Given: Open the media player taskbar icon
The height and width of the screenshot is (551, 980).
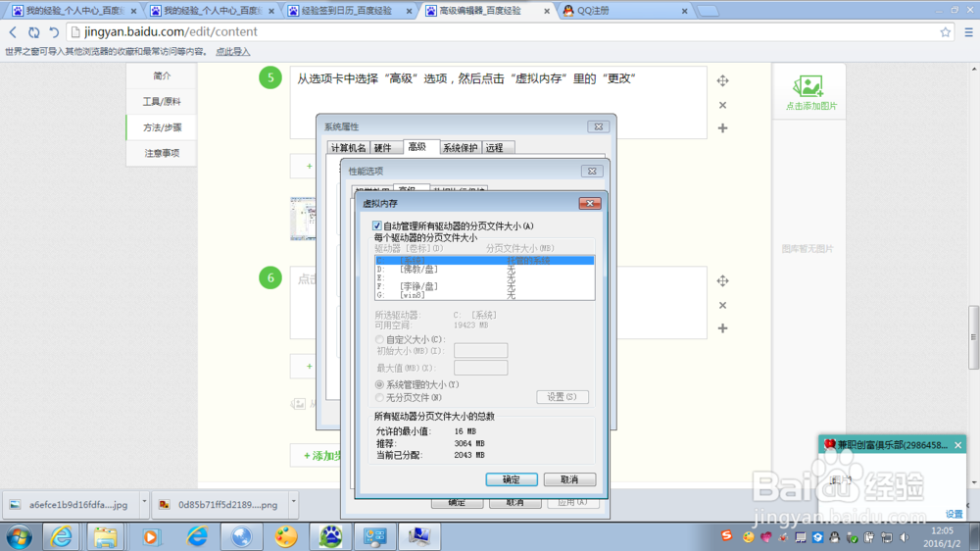Looking at the screenshot, I should point(150,536).
